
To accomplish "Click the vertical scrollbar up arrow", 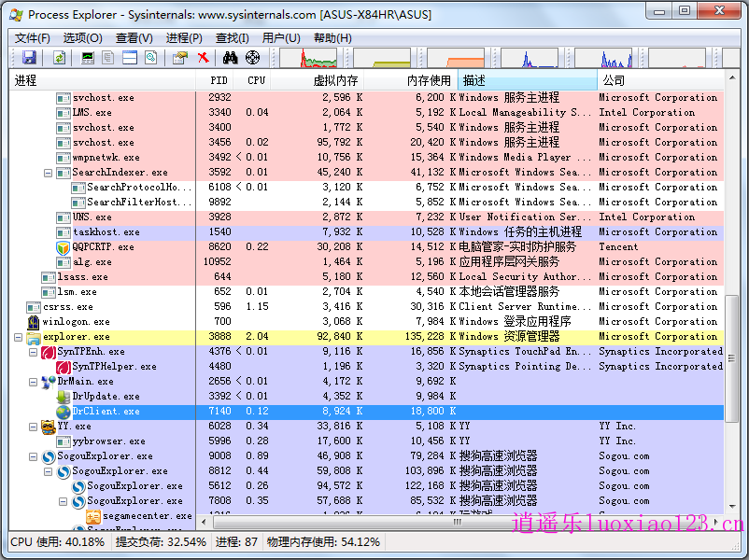I will pos(732,77).
